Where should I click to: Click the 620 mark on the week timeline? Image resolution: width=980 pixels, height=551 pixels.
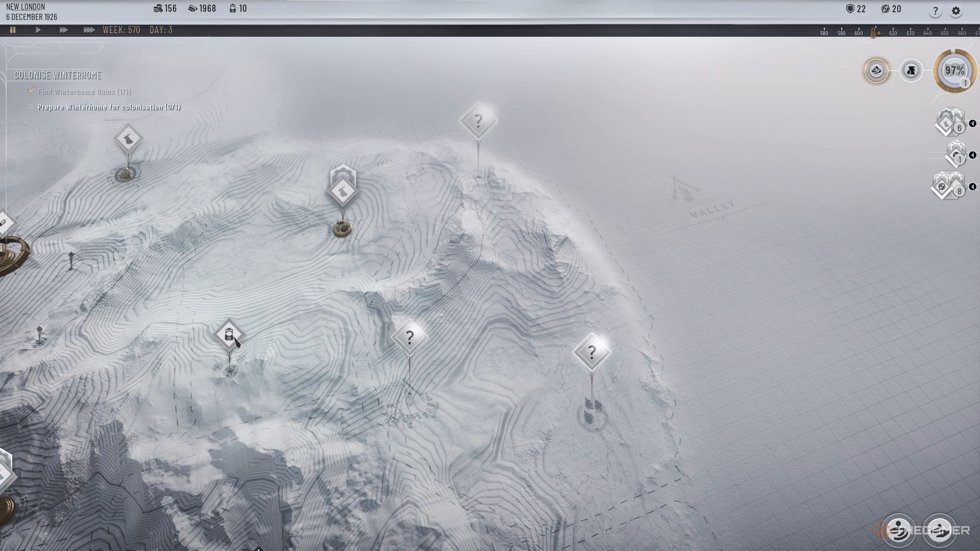coord(893,33)
